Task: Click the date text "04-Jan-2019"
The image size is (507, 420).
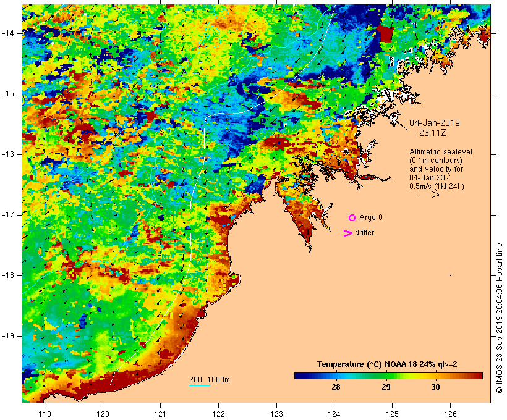Action: click(x=435, y=123)
